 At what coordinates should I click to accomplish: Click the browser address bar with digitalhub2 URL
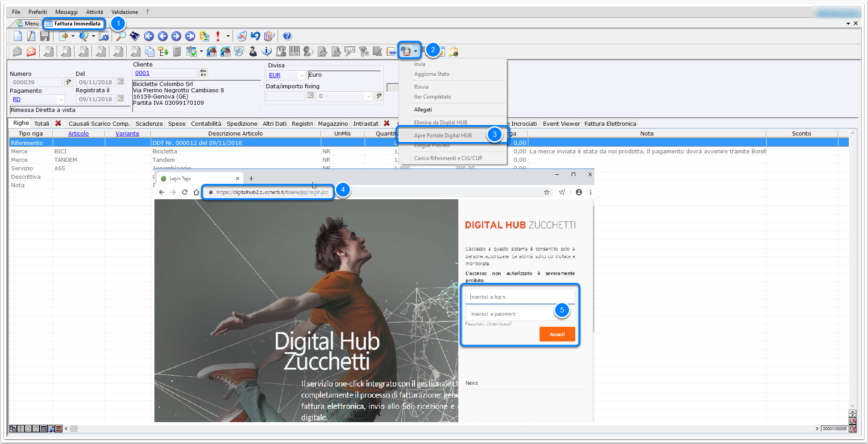point(272,192)
